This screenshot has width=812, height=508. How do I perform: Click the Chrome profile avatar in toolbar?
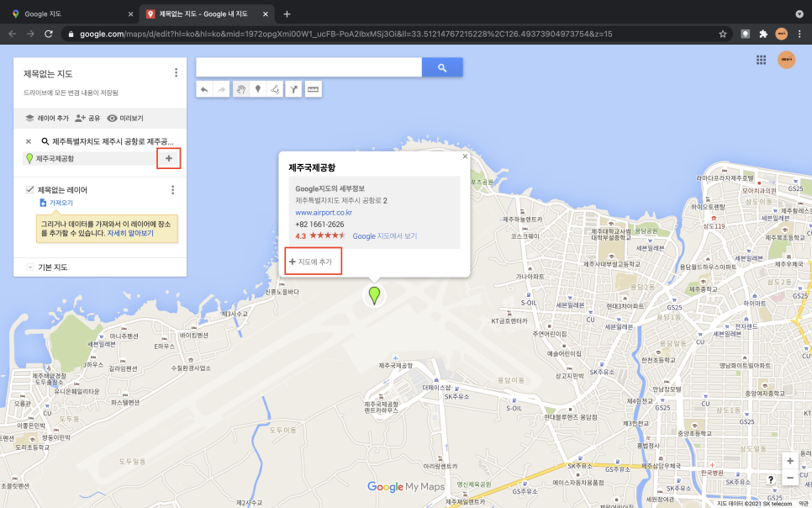pos(782,34)
